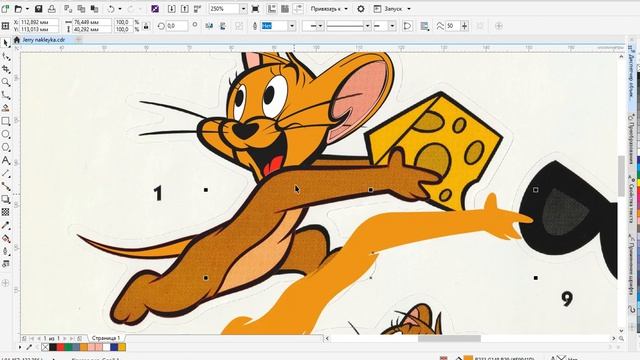Viewport: 640px width, 360px height.
Task: Pick the black color swatch
Action: pos(53,347)
